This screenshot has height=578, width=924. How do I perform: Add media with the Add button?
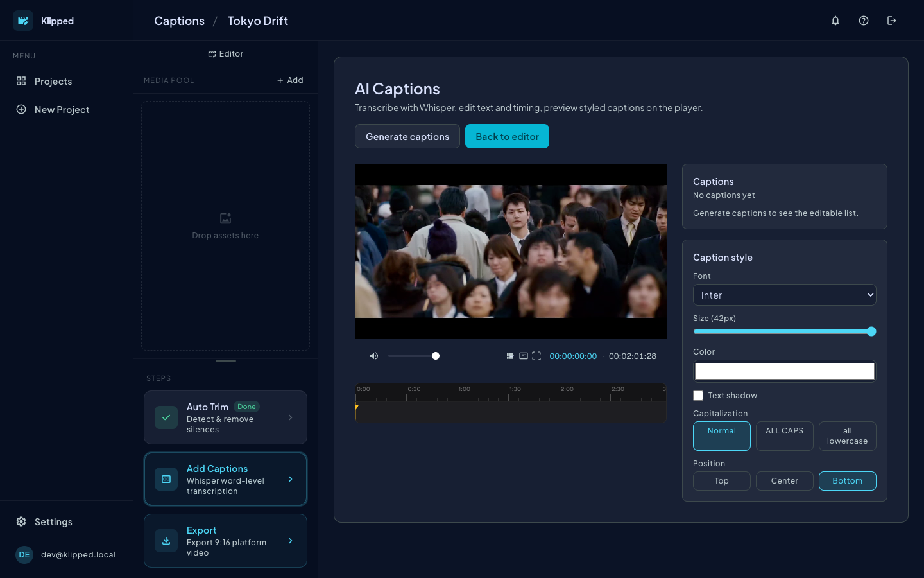(290, 80)
